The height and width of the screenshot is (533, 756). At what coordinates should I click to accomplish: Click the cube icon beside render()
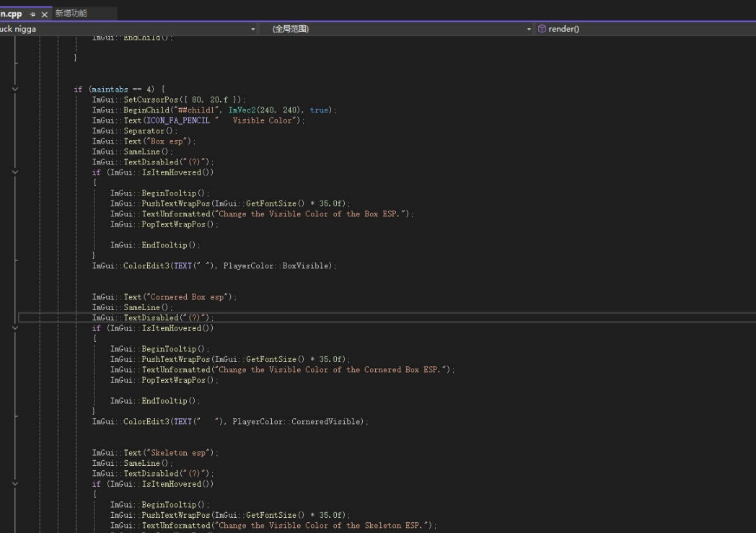click(542, 28)
